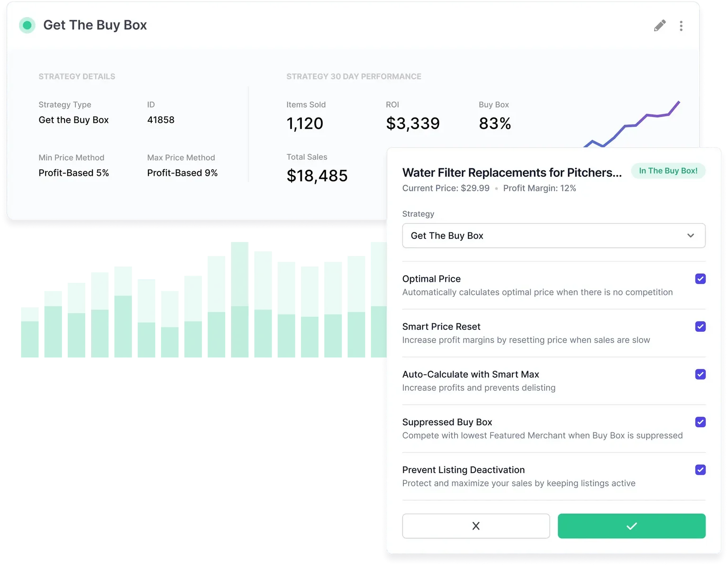
Task: Click the Total Sales value $18,485
Action: tap(317, 176)
